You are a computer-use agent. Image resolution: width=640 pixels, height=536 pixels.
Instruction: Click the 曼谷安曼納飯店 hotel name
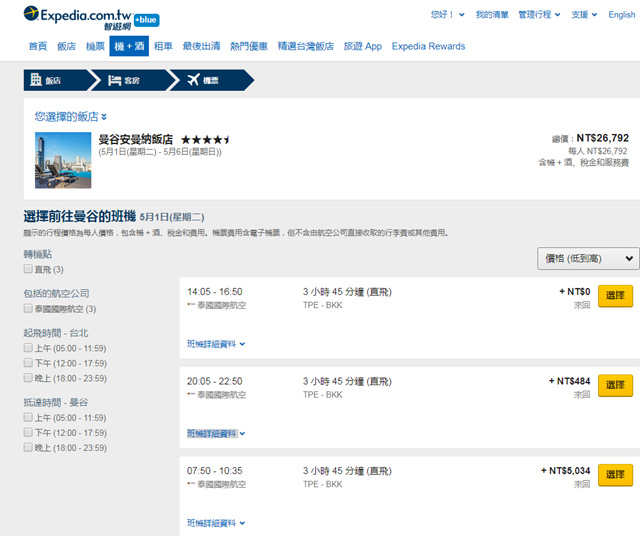136,139
